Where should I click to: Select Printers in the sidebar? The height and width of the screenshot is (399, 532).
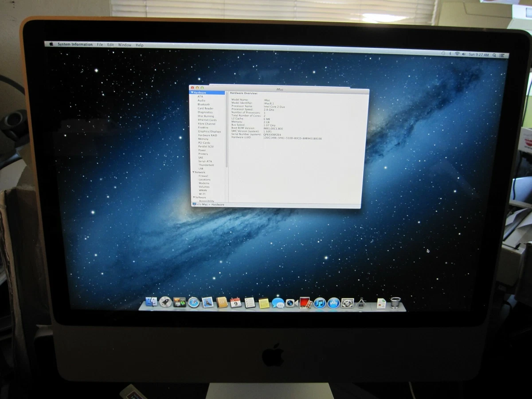pyautogui.click(x=203, y=154)
